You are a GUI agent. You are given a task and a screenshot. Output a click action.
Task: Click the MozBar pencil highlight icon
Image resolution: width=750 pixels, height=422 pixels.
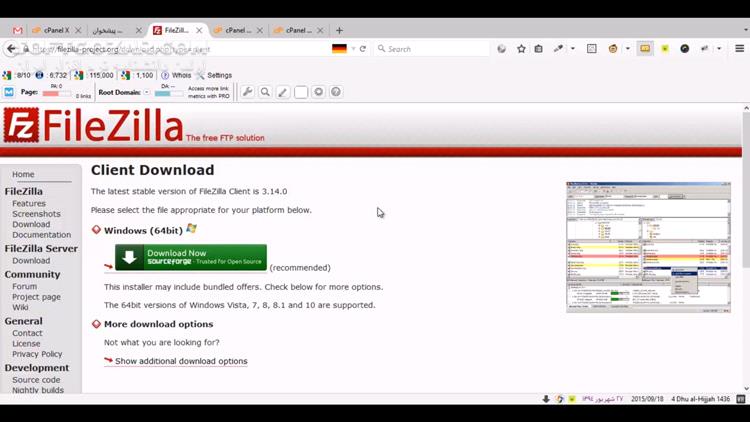pyautogui.click(x=283, y=92)
